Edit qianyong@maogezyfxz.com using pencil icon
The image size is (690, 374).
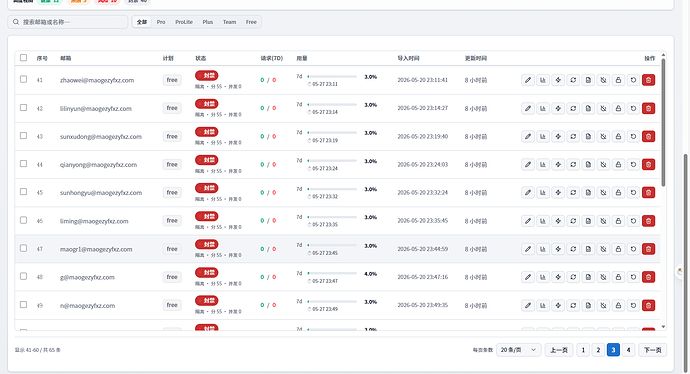click(528, 165)
